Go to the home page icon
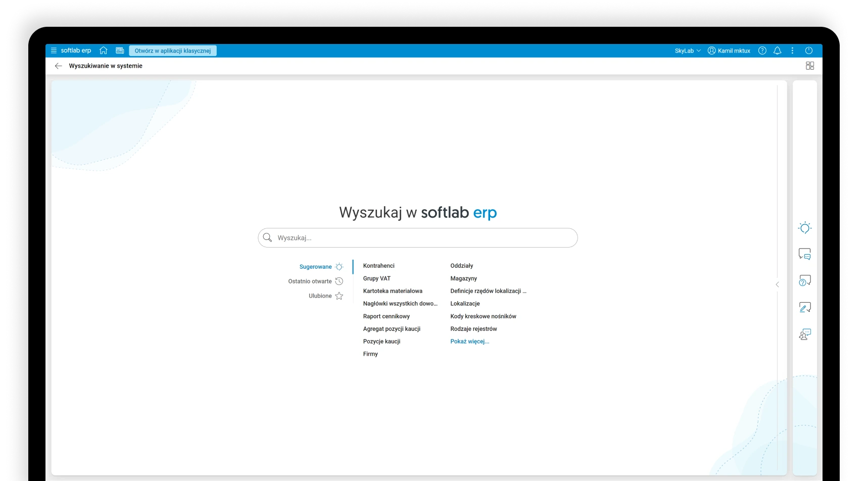This screenshot has height=481, width=868. tap(104, 51)
